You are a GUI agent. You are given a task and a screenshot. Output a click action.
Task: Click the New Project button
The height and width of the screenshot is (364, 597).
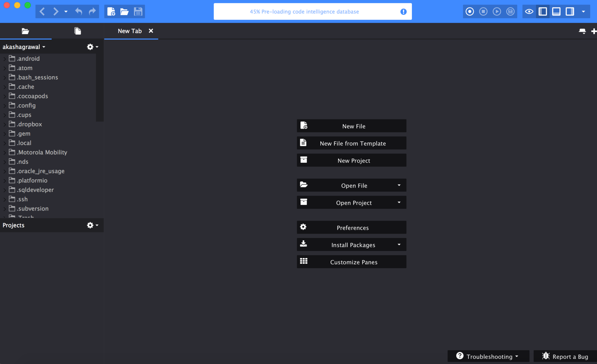pos(354,161)
